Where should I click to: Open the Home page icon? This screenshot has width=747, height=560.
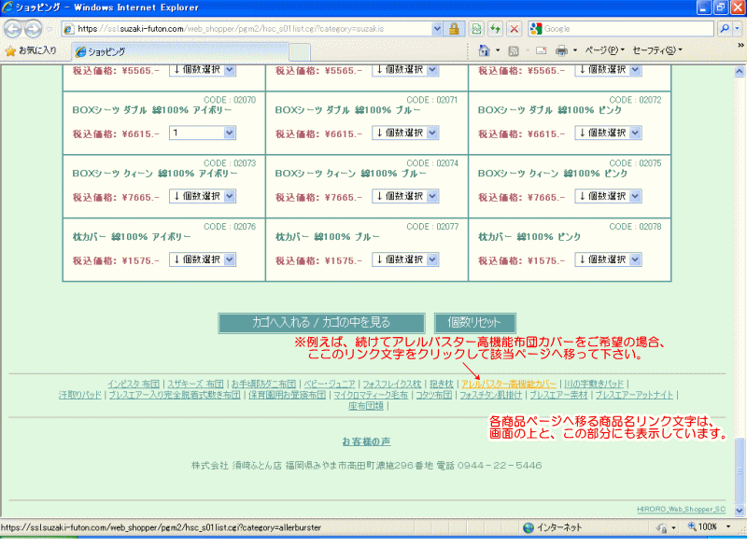click(x=484, y=50)
